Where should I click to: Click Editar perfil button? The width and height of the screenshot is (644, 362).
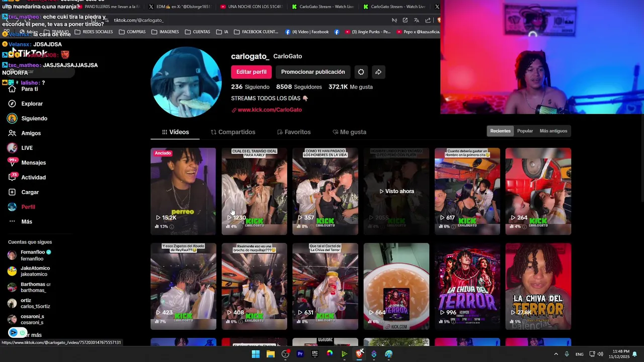[x=252, y=72]
